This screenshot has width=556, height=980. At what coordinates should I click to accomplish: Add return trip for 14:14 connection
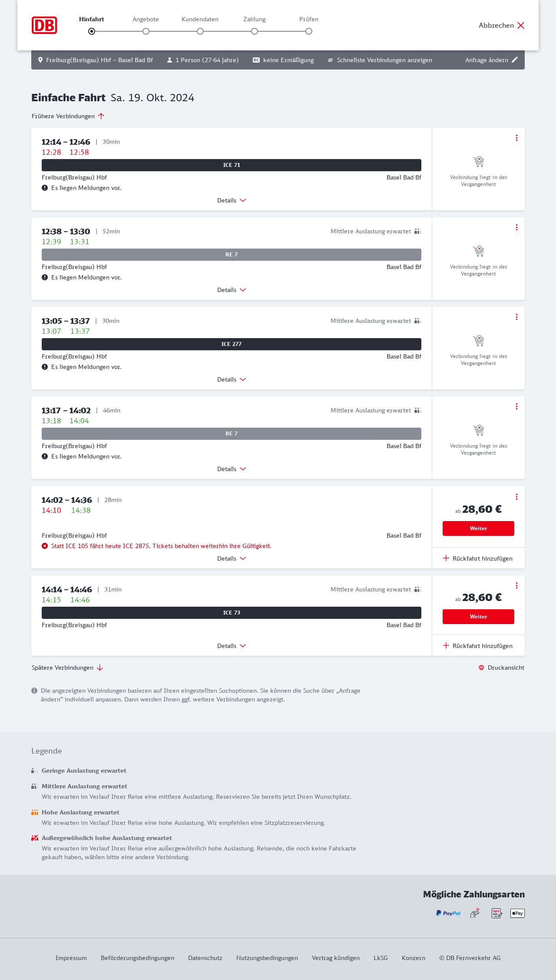point(478,646)
